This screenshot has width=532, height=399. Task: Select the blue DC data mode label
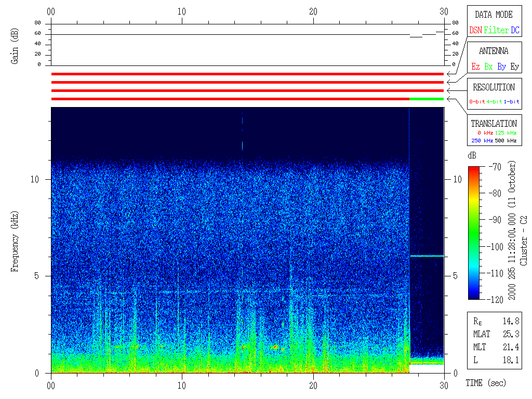(515, 31)
